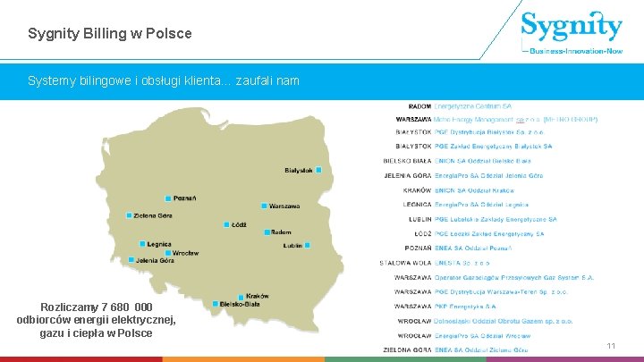Click 'PGE Zakład Energetyczny Białystok SA' entry
The image size is (644, 362).
click(x=493, y=146)
